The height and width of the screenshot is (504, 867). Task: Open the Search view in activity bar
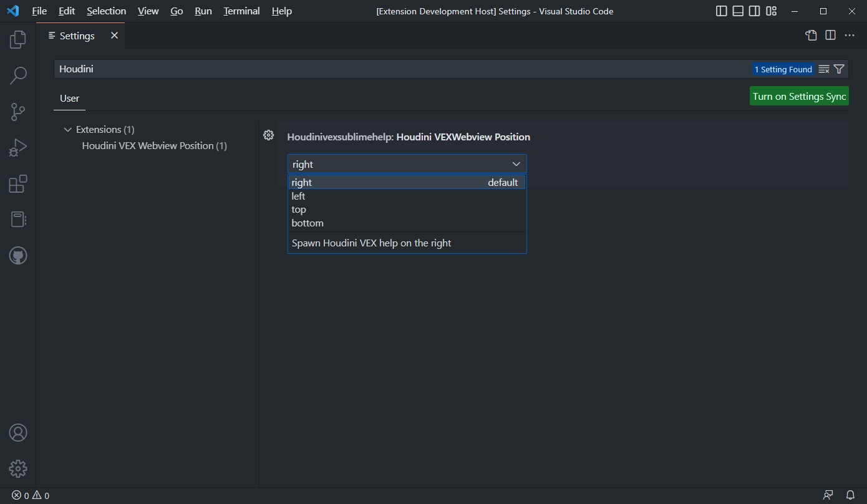coord(18,75)
